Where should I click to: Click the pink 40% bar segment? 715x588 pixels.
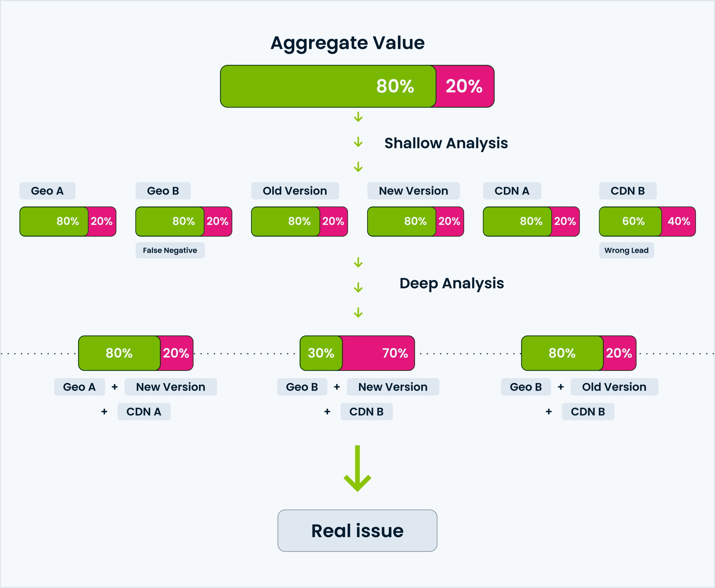click(x=678, y=221)
